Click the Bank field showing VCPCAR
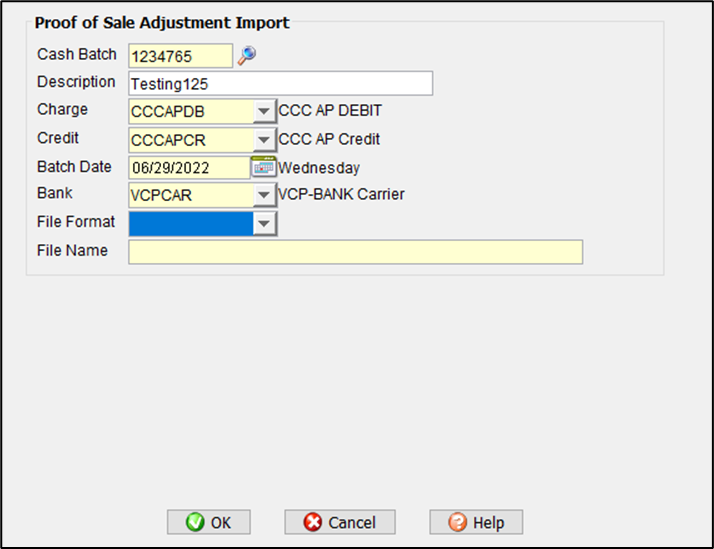Screen dimensions: 714x549 pyautogui.click(x=190, y=195)
